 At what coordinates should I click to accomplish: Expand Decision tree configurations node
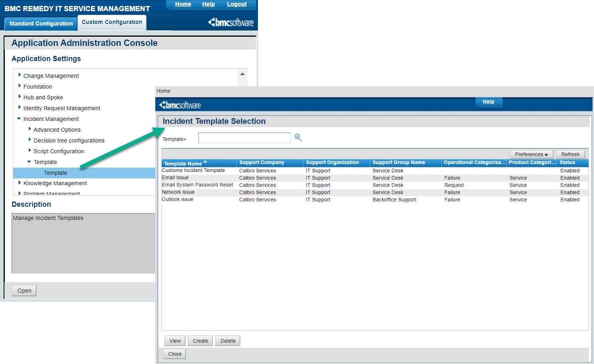[30, 140]
